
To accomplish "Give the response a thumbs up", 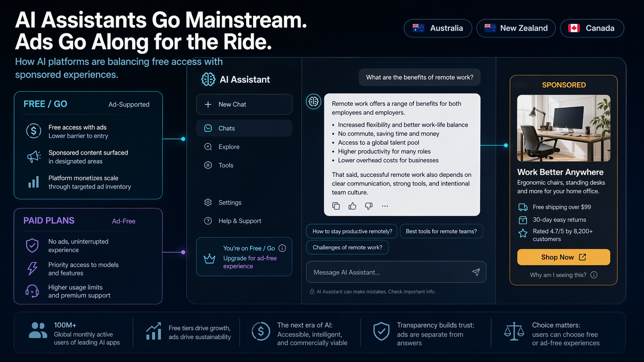I will pyautogui.click(x=352, y=206).
